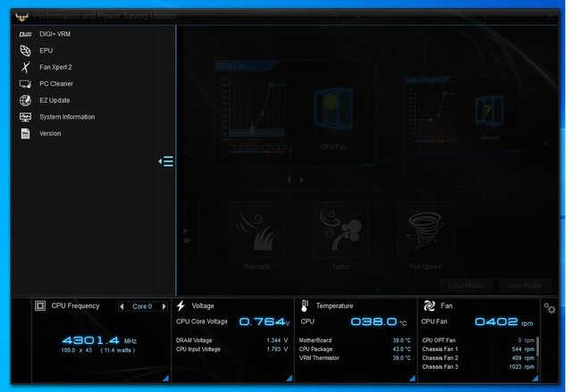
Task: Click the CPU Package temperature row
Action: click(x=355, y=349)
